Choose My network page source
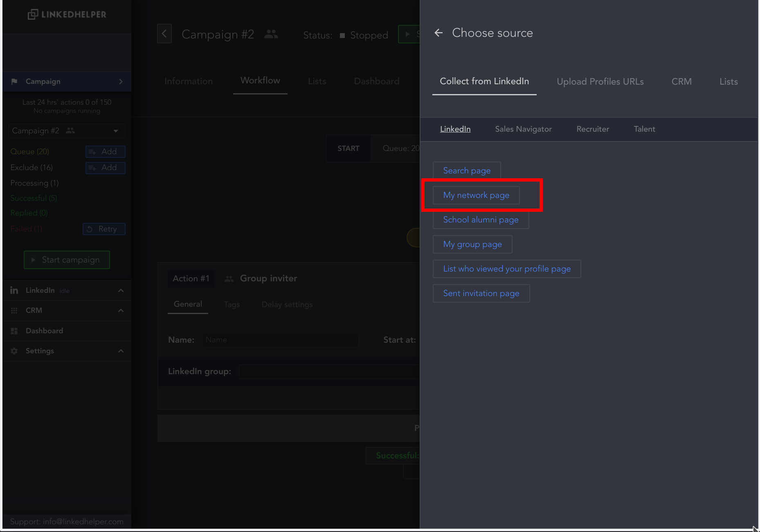This screenshot has width=760, height=532. (476, 195)
